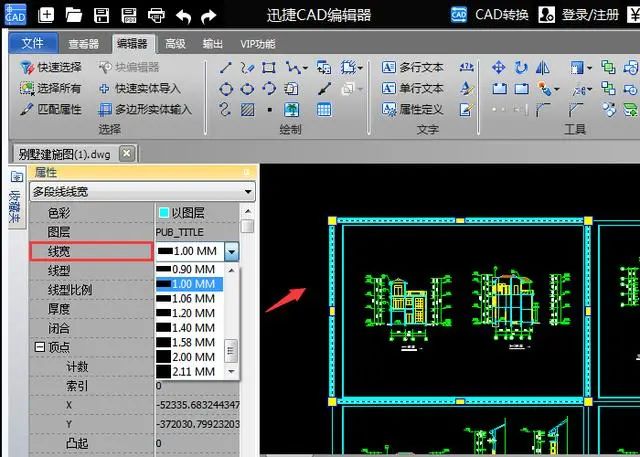Select the 线型 property row
The image size is (640, 457).
[91, 271]
